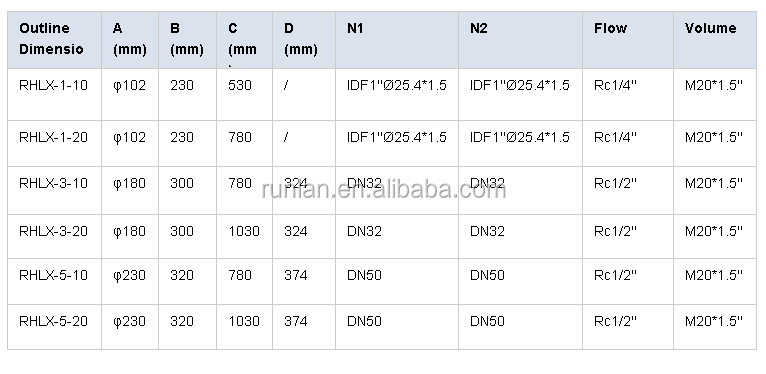Click the φ230 cell in RHLX-5-10 row
Viewport: 766px width, 374px height.
[x=129, y=281]
